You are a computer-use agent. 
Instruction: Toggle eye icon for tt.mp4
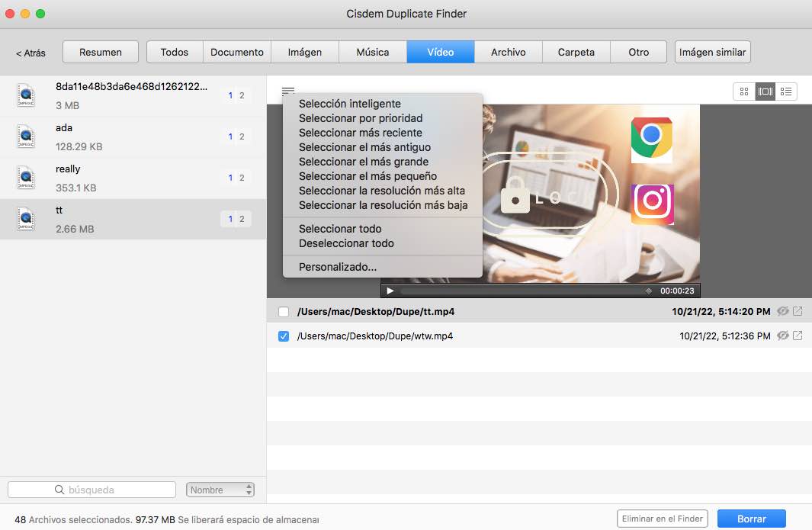782,311
